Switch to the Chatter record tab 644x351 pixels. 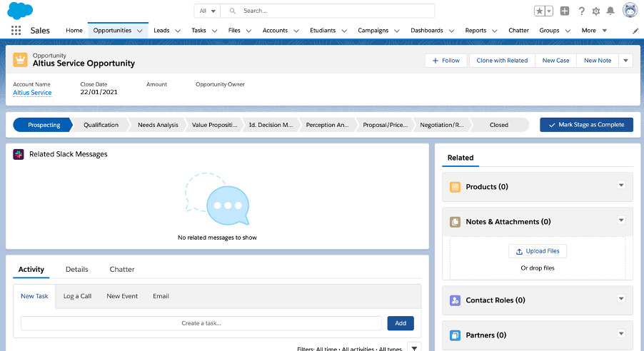122,269
